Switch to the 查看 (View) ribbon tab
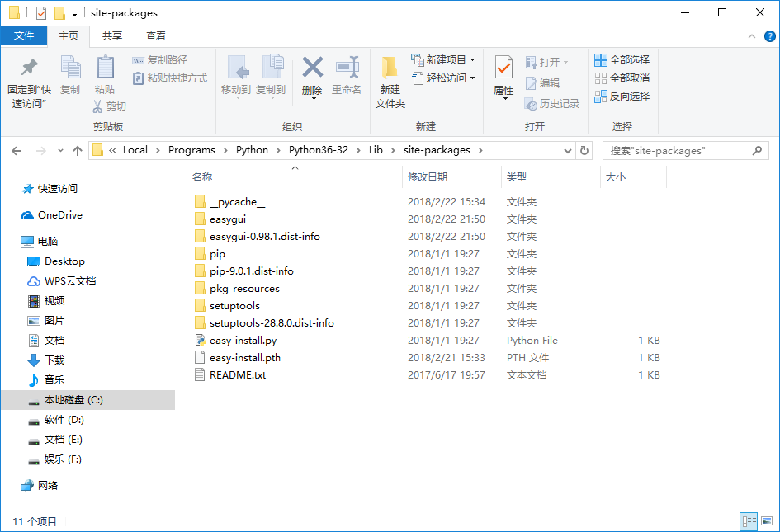The width and height of the screenshot is (780, 532). (x=155, y=36)
